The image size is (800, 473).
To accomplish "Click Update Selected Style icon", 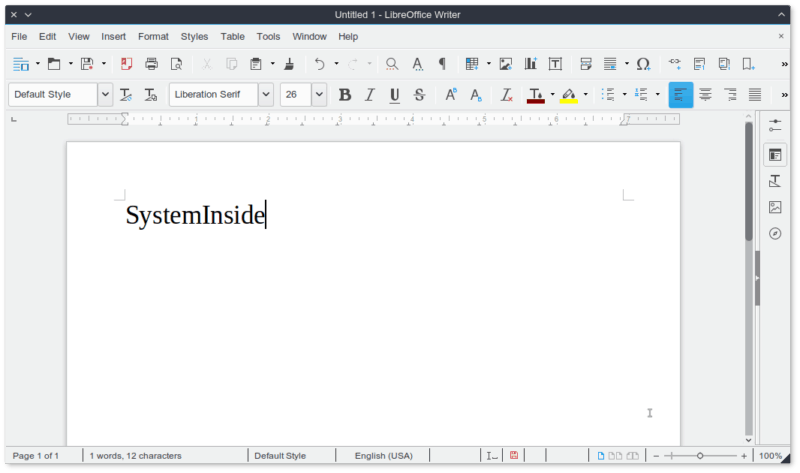I will pyautogui.click(x=126, y=95).
